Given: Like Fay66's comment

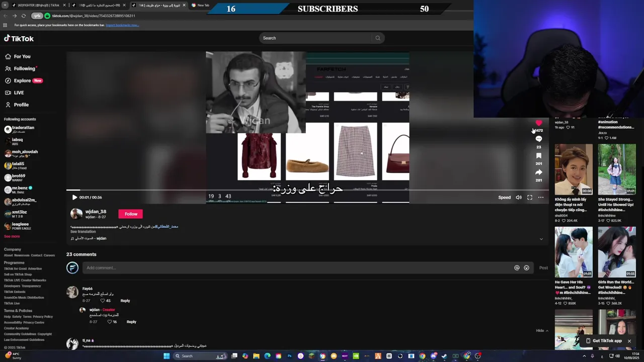Looking at the screenshot, I should (103, 301).
